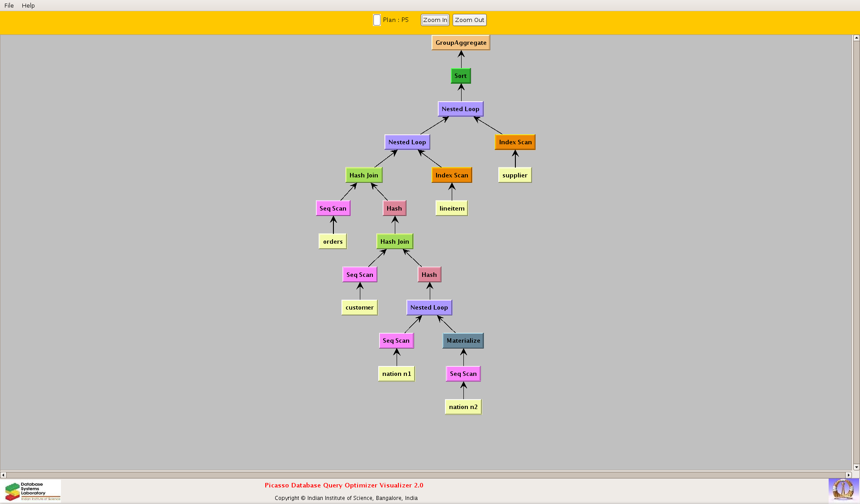Click the horizontal scrollbar right arrow
860x504 pixels.
click(x=848, y=475)
